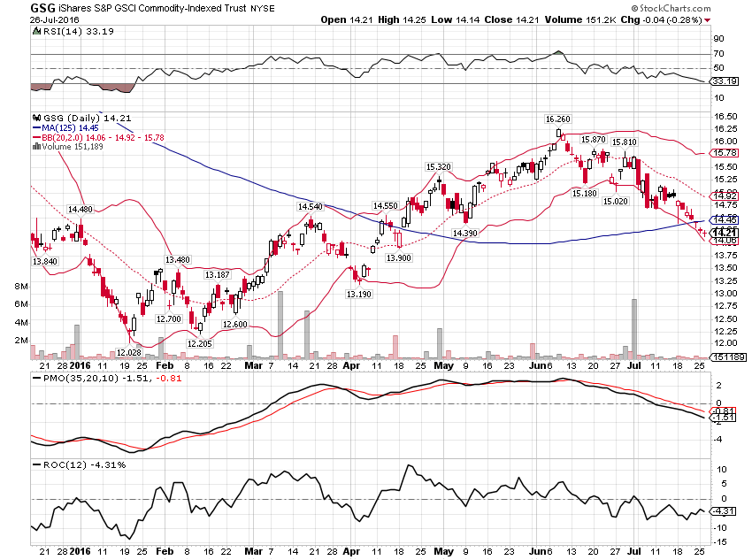The width and height of the screenshot is (752, 560).
Task: Click the 15.810 price annotation
Action: (x=625, y=142)
